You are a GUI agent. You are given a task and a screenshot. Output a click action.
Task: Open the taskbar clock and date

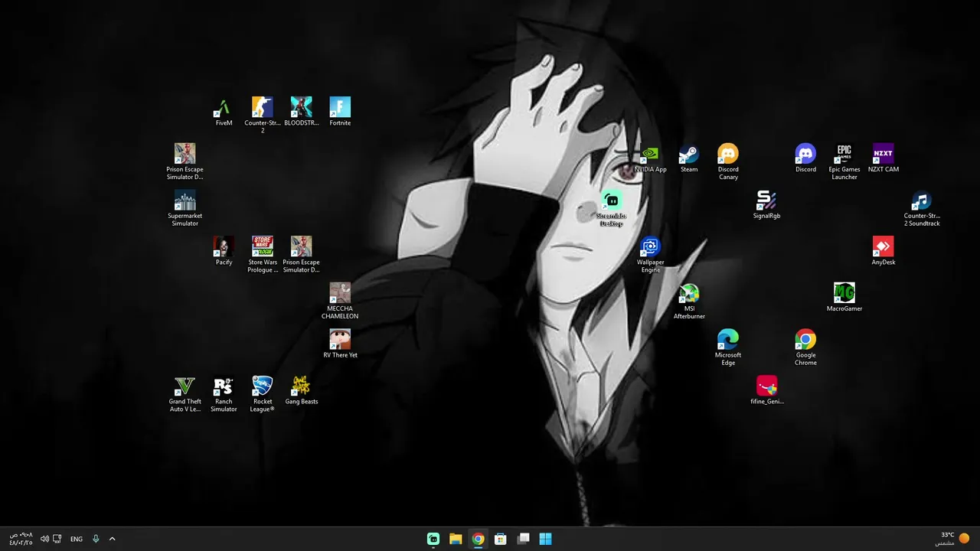click(x=21, y=539)
